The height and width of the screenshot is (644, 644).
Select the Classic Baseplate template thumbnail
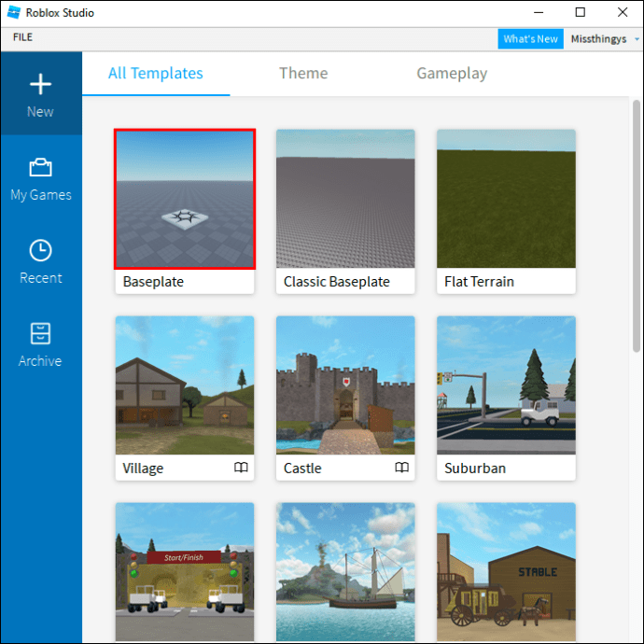pyautogui.click(x=345, y=199)
